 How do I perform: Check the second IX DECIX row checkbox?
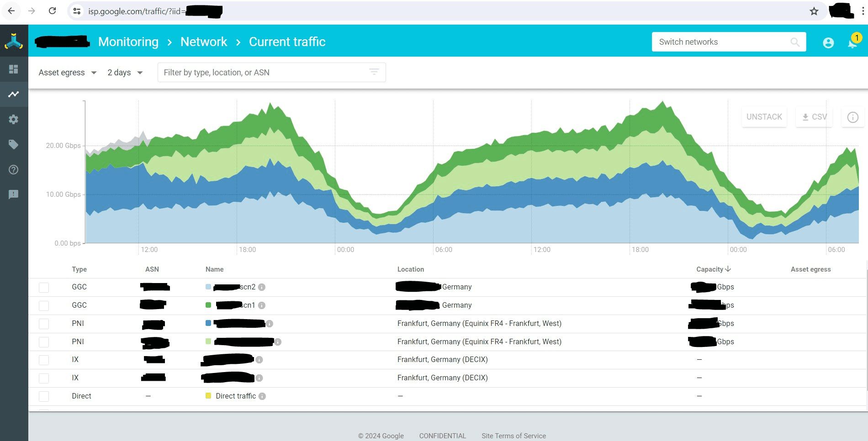[x=44, y=378]
